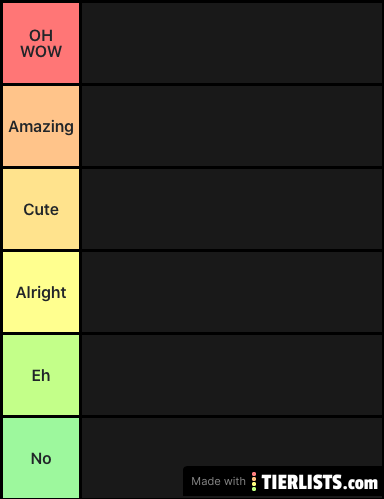Click the empty OH WOW tier row
Image resolution: width=384 pixels, height=499 pixels.
232,43
